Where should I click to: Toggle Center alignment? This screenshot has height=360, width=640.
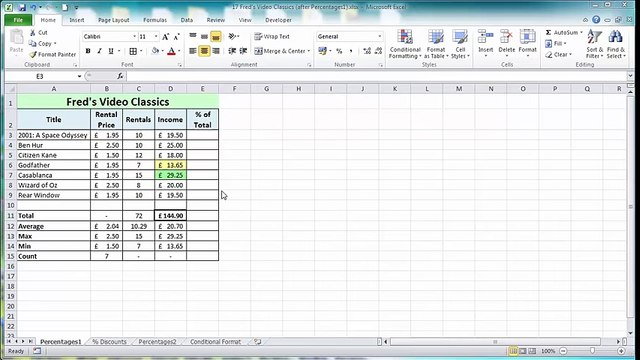tap(204, 51)
